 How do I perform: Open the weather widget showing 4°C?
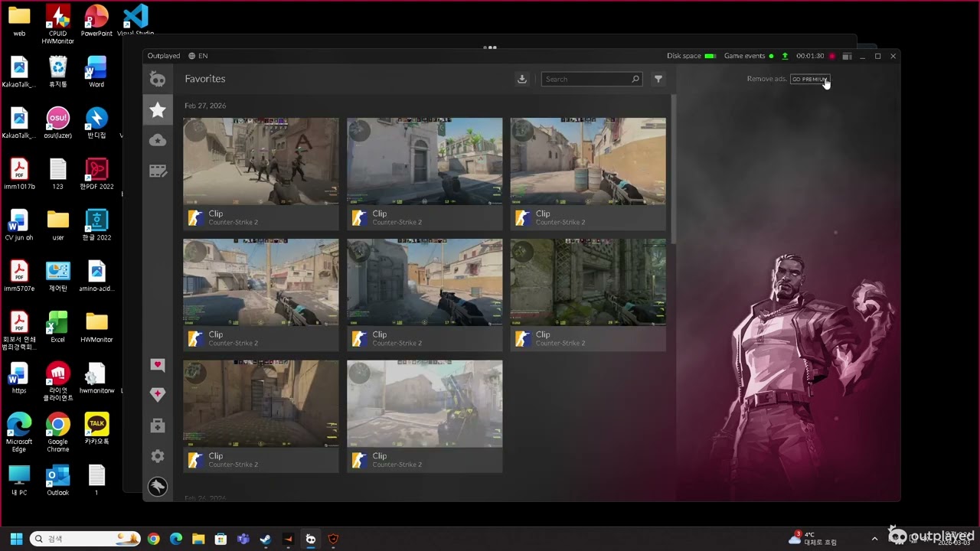pyautogui.click(x=813, y=539)
